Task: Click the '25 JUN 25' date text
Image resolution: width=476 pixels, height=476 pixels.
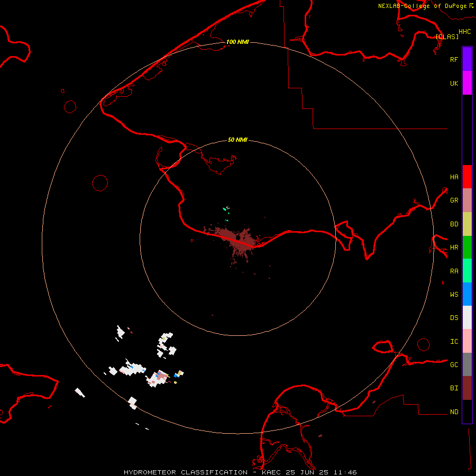Action: point(307,472)
